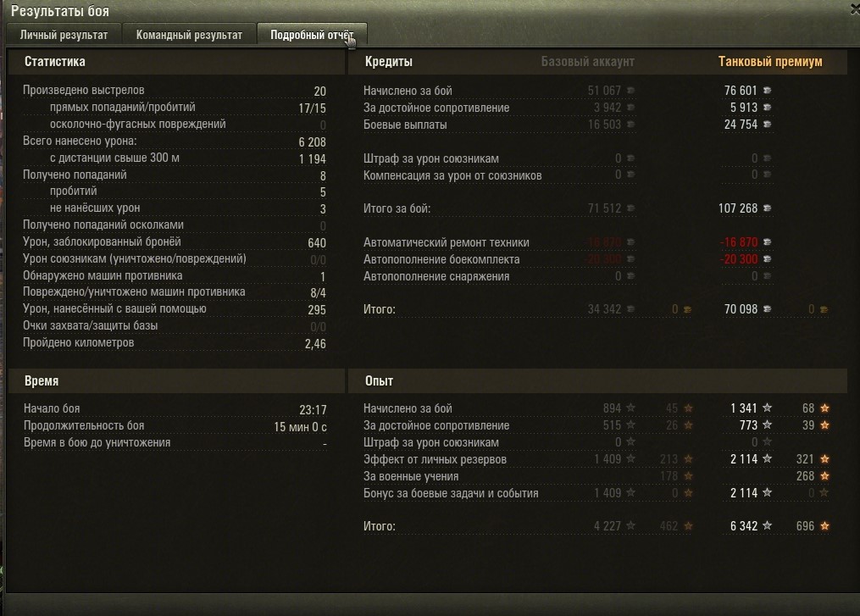860x616 pixels.
Task: Click orange free XP star beside 68
Action: (x=824, y=408)
